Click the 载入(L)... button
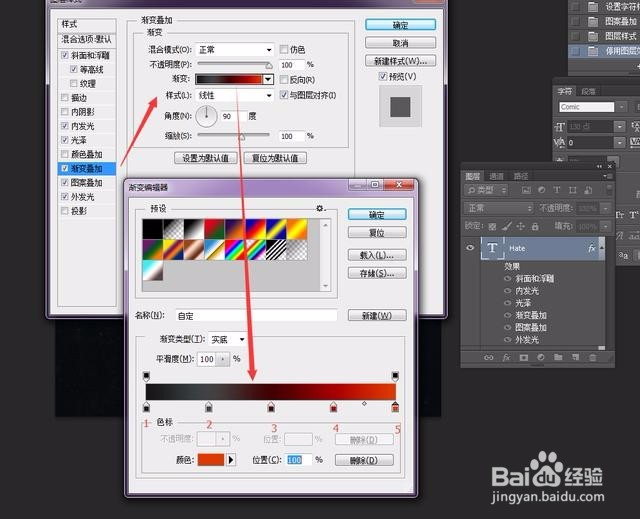This screenshot has width=640, height=519. 377,255
